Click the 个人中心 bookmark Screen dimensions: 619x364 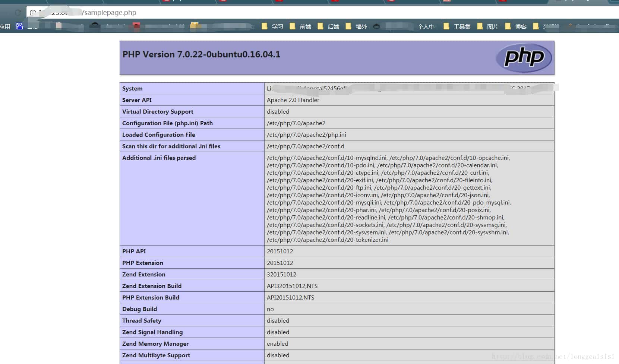coord(426,26)
